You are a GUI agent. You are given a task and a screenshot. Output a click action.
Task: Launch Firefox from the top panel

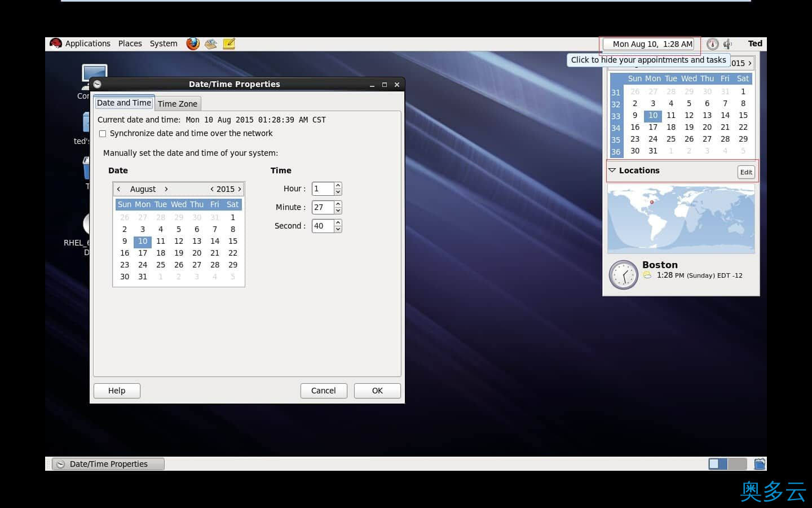coord(193,43)
